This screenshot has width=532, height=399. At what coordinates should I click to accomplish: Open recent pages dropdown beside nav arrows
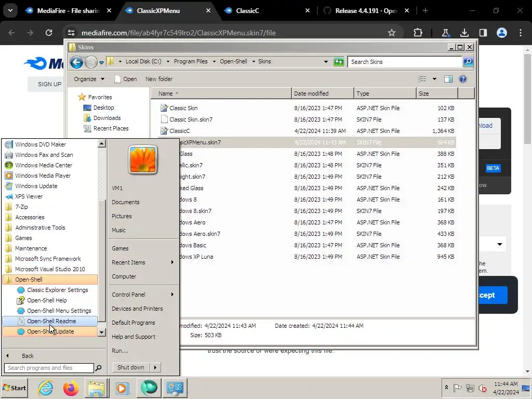tap(101, 63)
